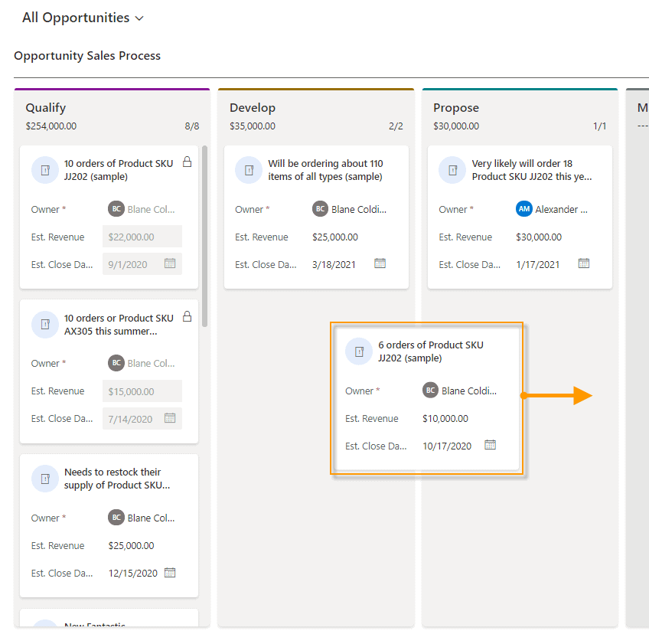
Task: Click the opportunity icon on the Will be ordering about 110 card
Action: pos(249,170)
